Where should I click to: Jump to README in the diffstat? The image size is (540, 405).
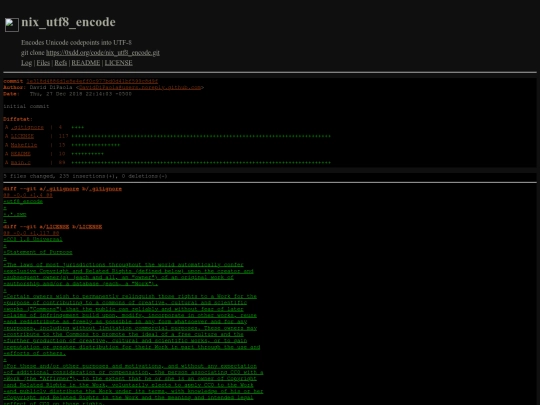21,154
